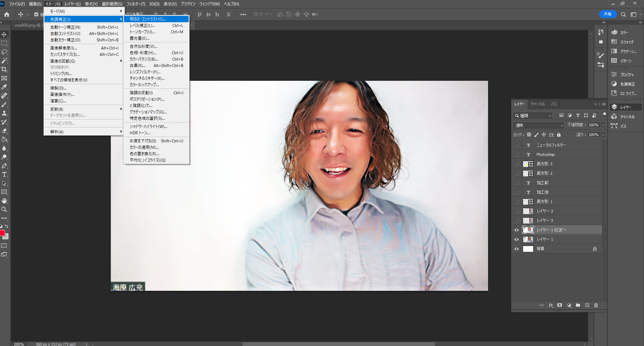Viewport: 644px width, 346px height.
Task: Click the red foreground color swatch
Action: point(2,233)
